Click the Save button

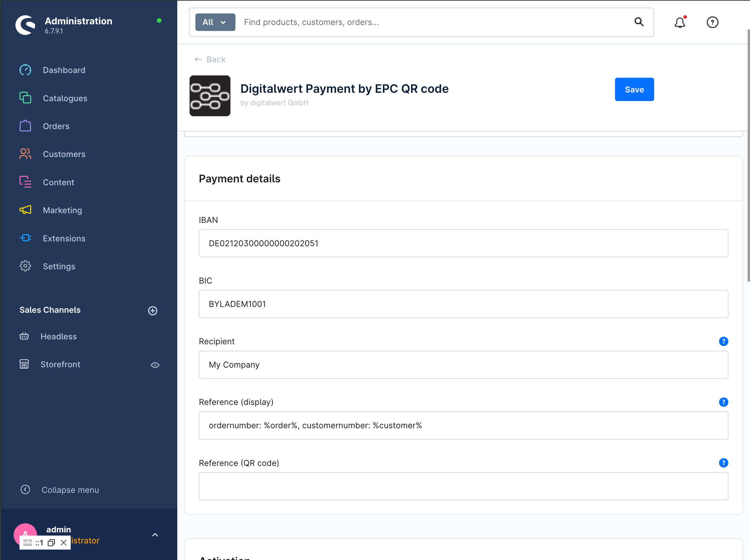(x=634, y=90)
